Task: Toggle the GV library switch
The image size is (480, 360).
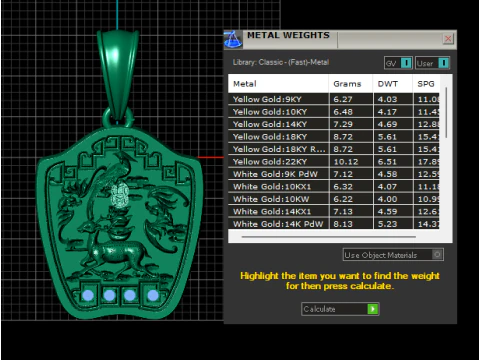Action: pyautogui.click(x=399, y=63)
